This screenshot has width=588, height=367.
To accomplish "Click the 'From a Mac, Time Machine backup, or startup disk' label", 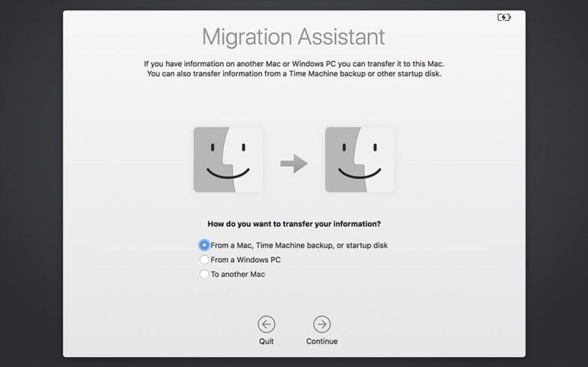I will pyautogui.click(x=299, y=245).
